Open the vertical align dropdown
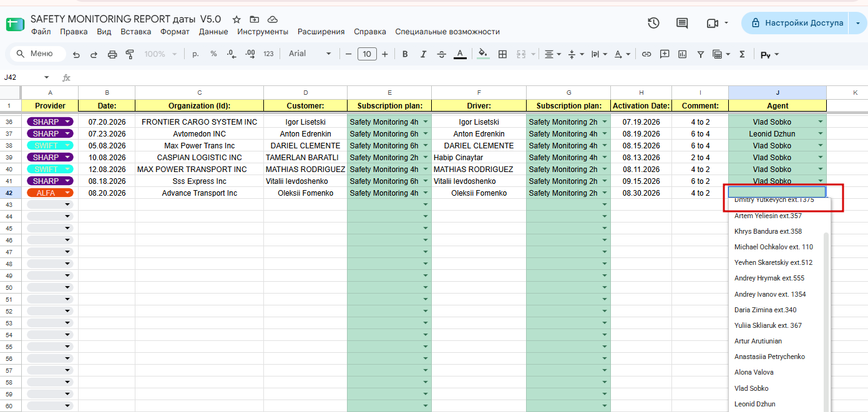Screen dimensions: 868x412 tap(575, 54)
